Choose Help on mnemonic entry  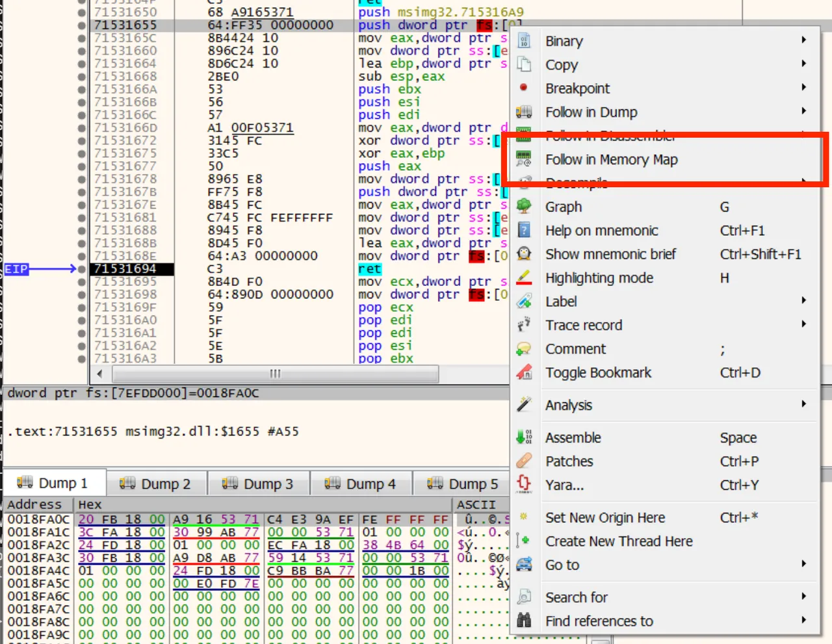[663, 230]
